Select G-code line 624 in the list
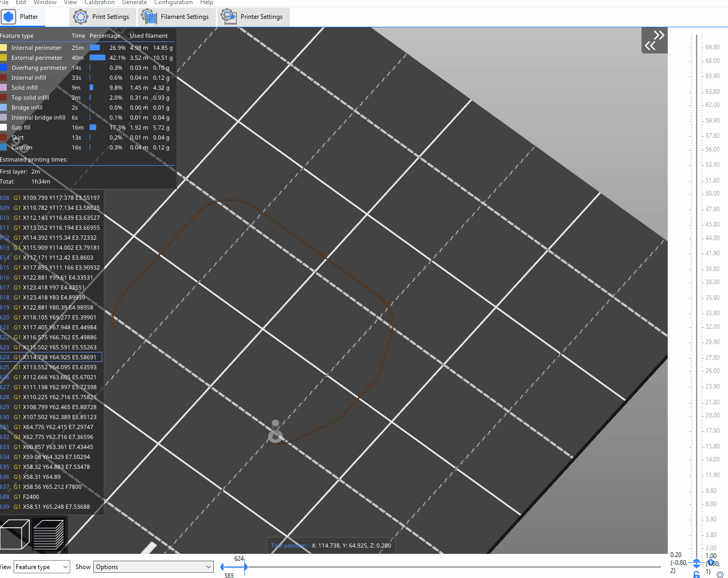 [52, 357]
